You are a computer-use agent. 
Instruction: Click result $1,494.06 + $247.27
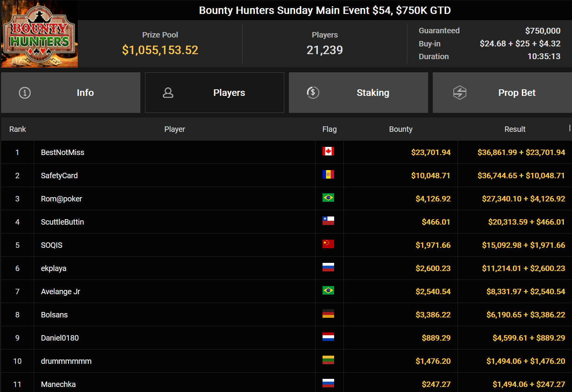point(529,384)
